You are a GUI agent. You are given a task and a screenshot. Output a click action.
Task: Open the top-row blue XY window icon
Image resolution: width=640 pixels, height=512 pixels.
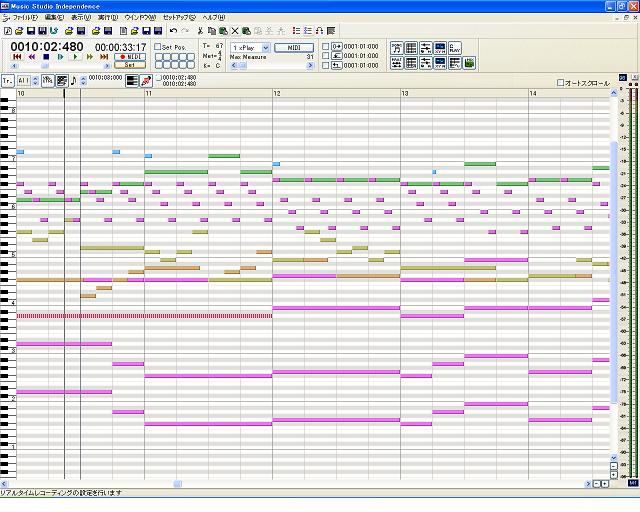[x=440, y=48]
